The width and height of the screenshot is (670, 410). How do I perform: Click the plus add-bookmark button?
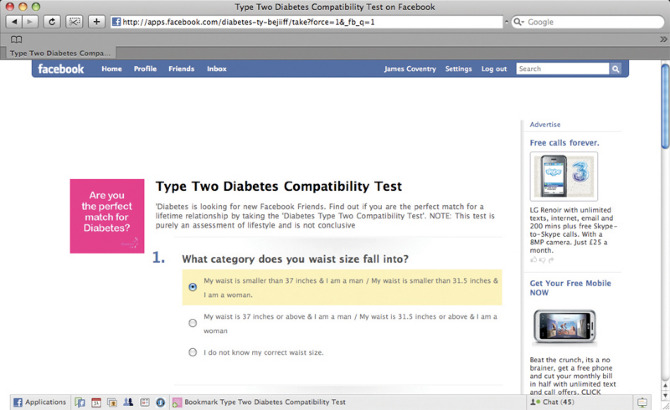(97, 21)
